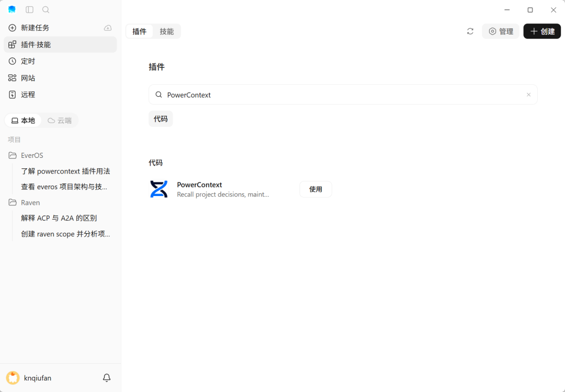Click the knqiufan username
This screenshot has width=565, height=392.
pos(38,378)
